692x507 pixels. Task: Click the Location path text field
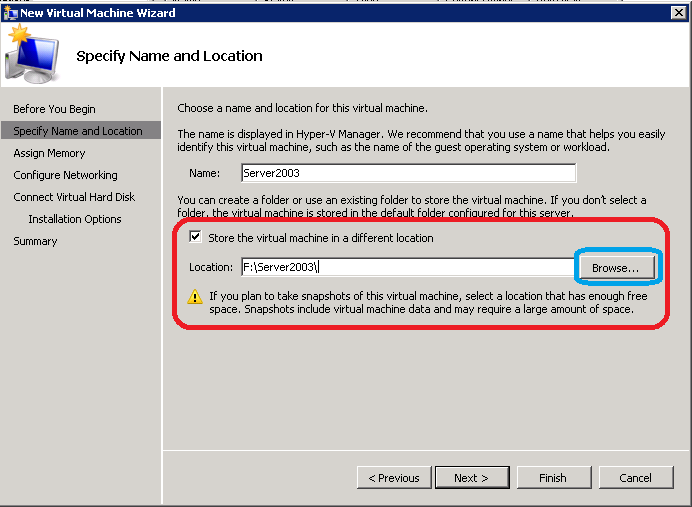pyautogui.click(x=405, y=267)
